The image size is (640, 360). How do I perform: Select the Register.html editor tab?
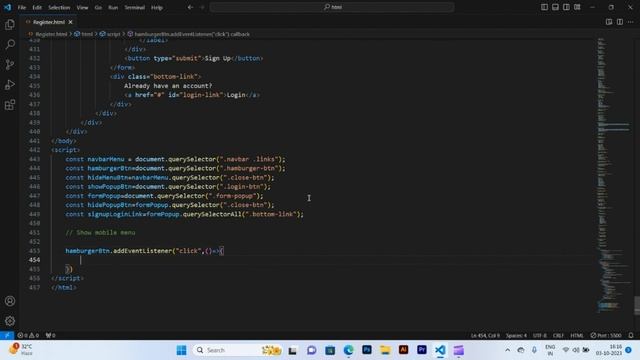click(x=49, y=22)
